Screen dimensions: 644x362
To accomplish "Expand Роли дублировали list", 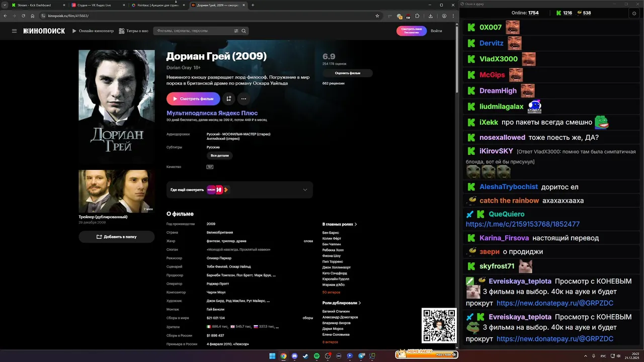I will click(342, 303).
